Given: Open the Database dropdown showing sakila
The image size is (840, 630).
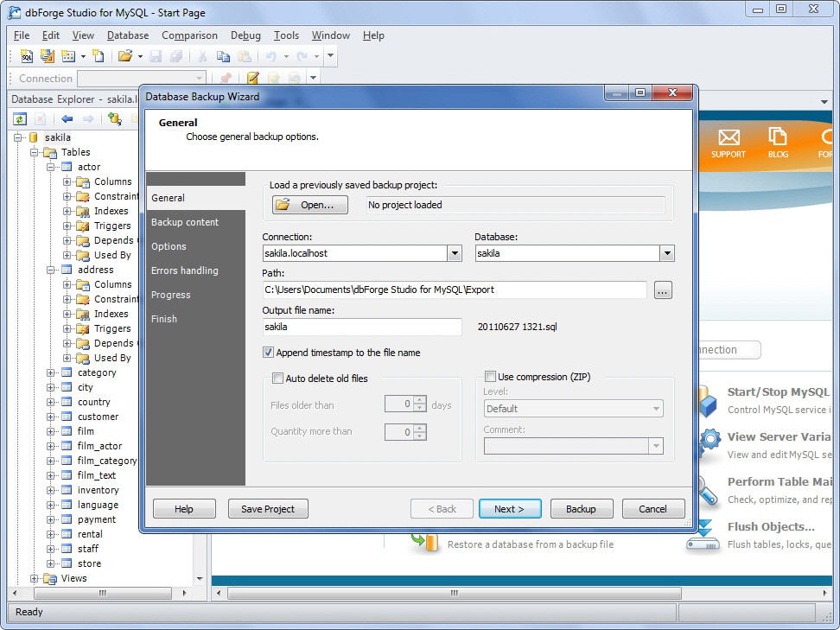Looking at the screenshot, I should coord(666,253).
